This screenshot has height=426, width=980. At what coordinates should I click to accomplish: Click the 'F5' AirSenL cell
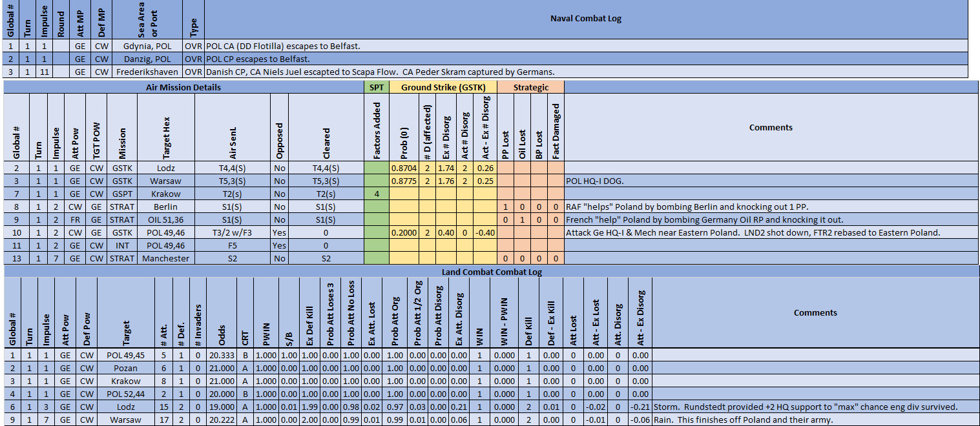click(233, 245)
